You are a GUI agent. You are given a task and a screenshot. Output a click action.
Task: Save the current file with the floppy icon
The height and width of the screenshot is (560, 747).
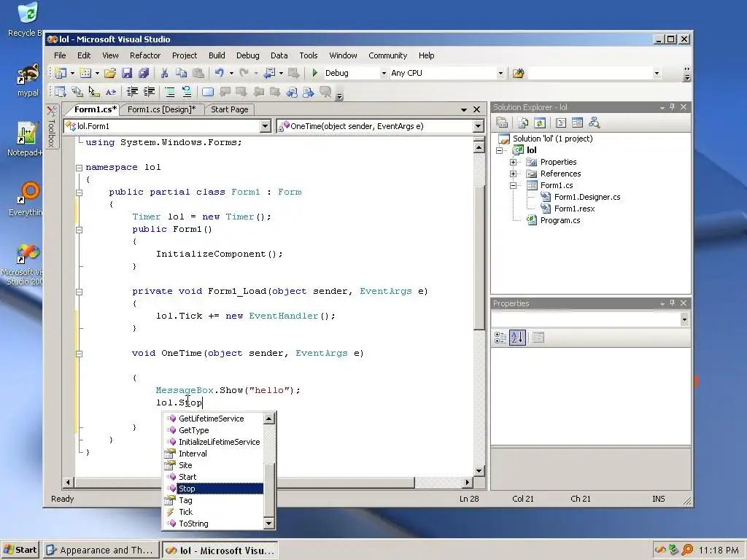pyautogui.click(x=127, y=73)
